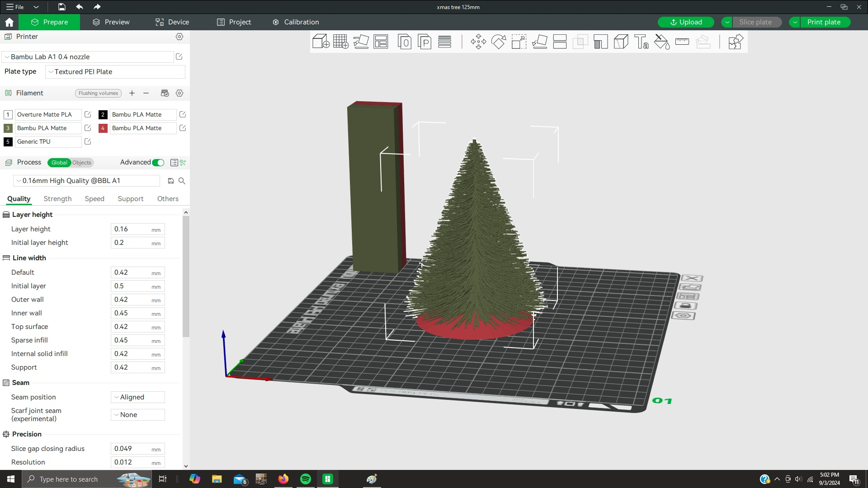Auto-orient the model with the AUTO icon
The height and width of the screenshot is (488, 868).
point(361,42)
